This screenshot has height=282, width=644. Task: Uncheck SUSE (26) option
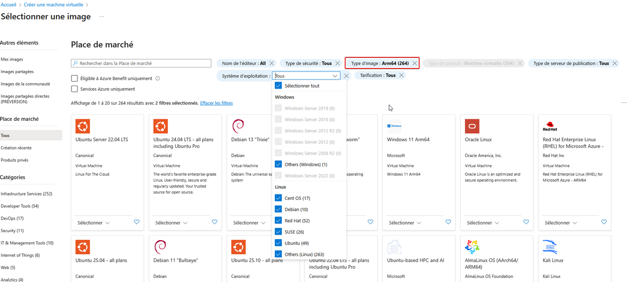(x=278, y=232)
